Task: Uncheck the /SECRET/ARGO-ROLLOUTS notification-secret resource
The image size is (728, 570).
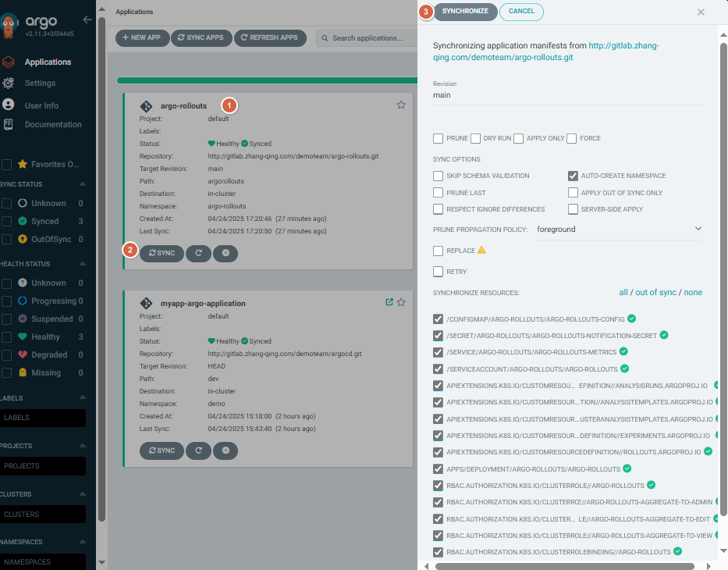Action: [x=438, y=336]
